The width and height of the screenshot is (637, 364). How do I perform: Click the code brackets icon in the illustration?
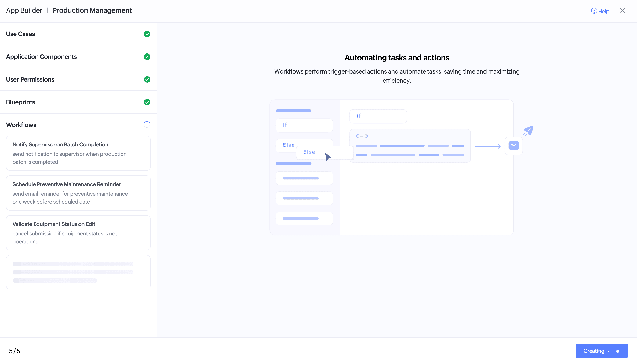[x=362, y=136]
